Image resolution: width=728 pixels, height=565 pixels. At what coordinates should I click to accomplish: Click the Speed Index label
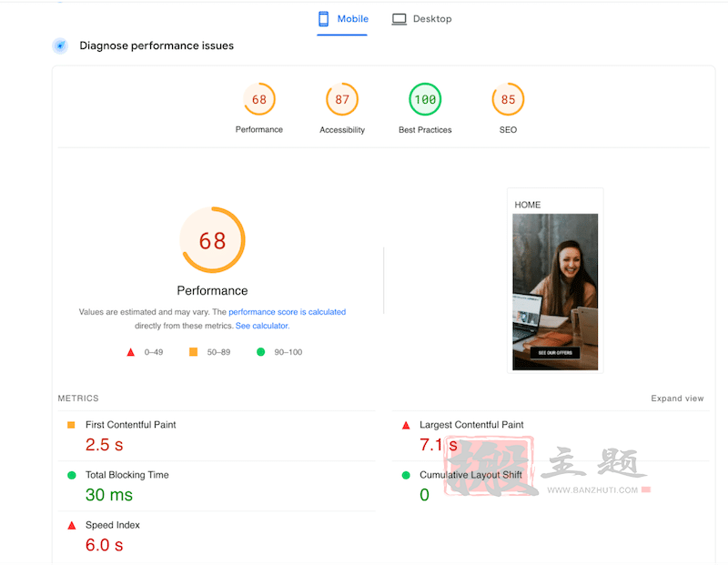pyautogui.click(x=112, y=525)
